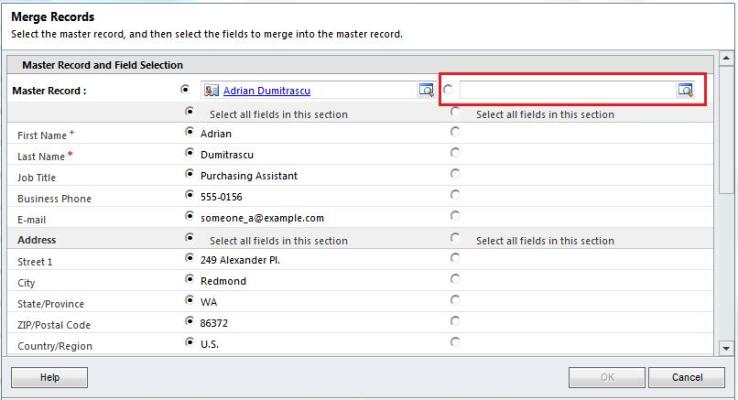The height and width of the screenshot is (400, 738).
Task: Click the scrollbar up arrow
Action: click(726, 59)
